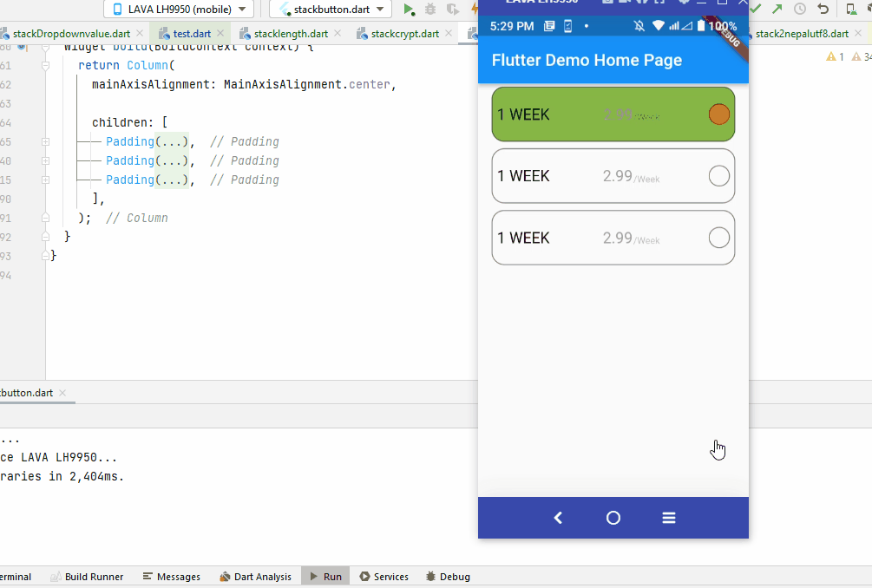872x588 pixels.
Task: Tap the green selected 1 WEEK card
Action: [613, 114]
